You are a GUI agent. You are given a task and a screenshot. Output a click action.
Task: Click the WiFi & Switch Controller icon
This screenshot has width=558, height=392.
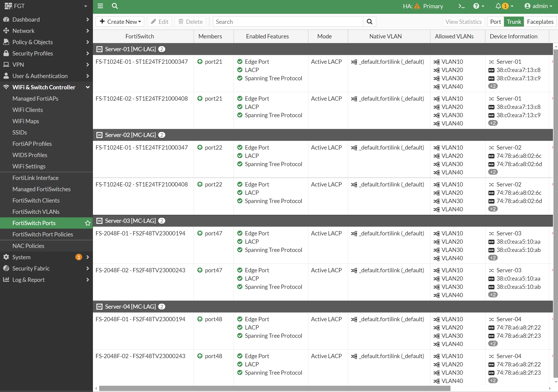[6, 87]
